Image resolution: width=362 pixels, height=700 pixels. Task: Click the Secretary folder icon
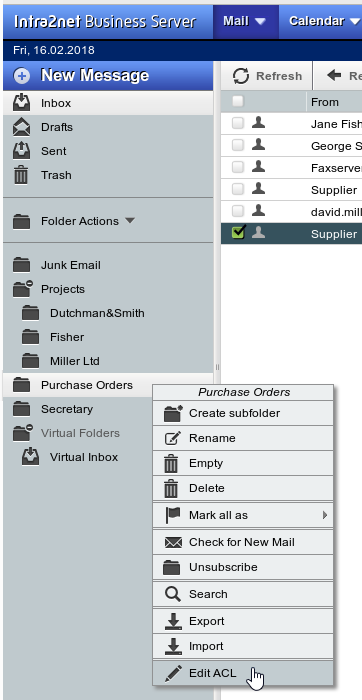pyautogui.click(x=21, y=409)
